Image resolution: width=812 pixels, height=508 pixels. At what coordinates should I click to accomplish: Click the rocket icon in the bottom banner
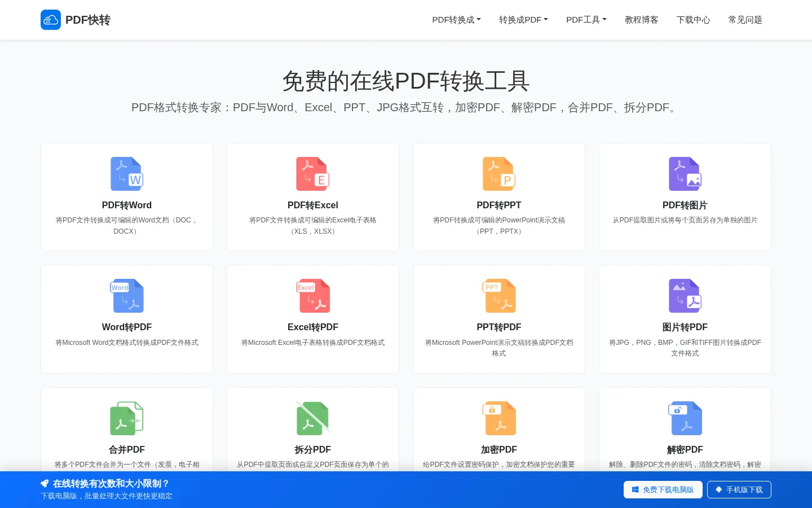coord(45,483)
